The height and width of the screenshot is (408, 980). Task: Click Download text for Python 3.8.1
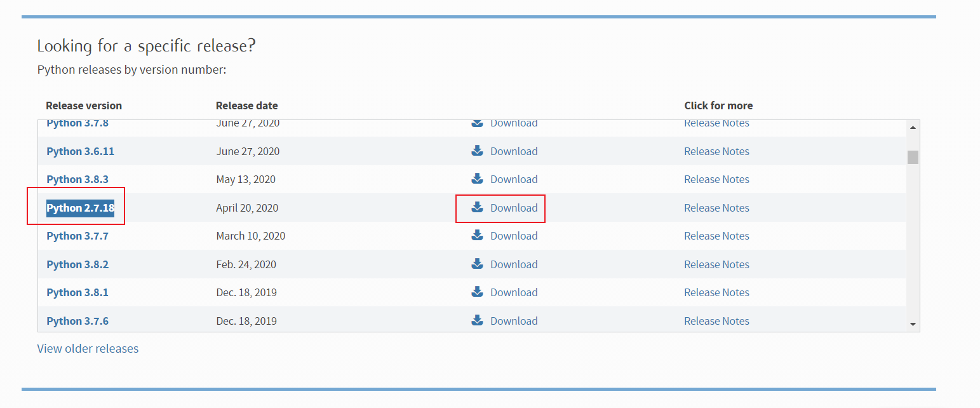coord(514,292)
